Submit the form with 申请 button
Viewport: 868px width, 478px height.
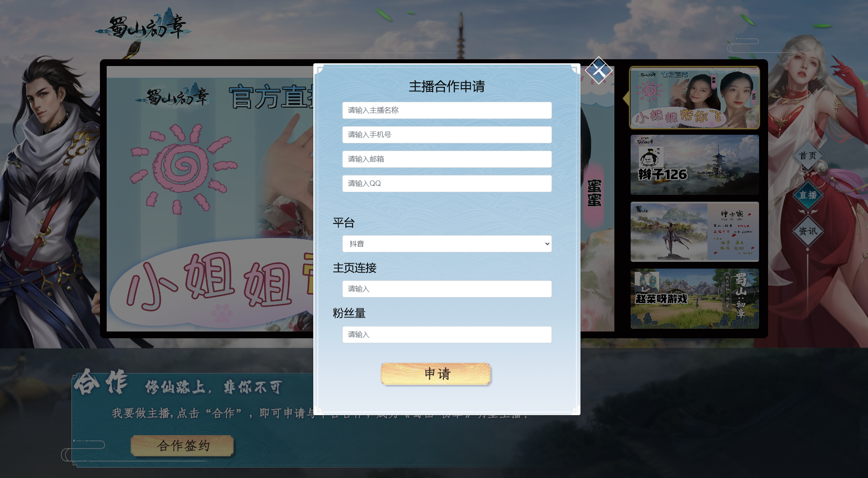pos(436,374)
